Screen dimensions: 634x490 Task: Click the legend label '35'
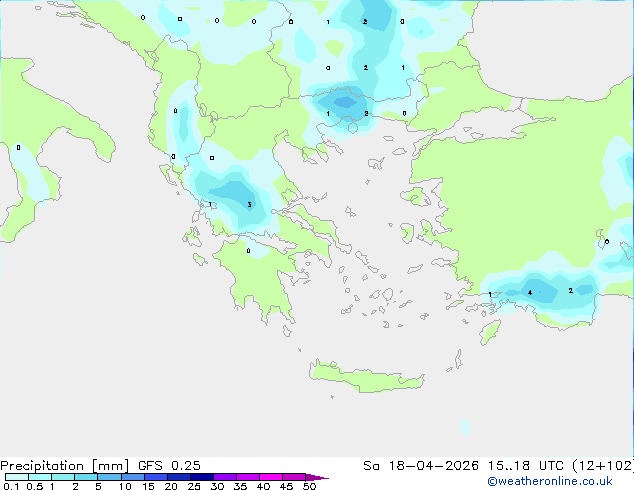pos(240,486)
